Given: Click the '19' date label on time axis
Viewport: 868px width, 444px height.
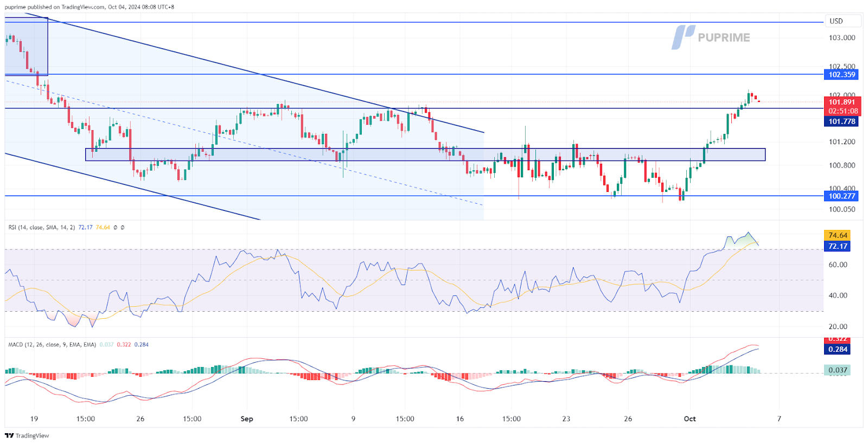Looking at the screenshot, I should click(34, 419).
